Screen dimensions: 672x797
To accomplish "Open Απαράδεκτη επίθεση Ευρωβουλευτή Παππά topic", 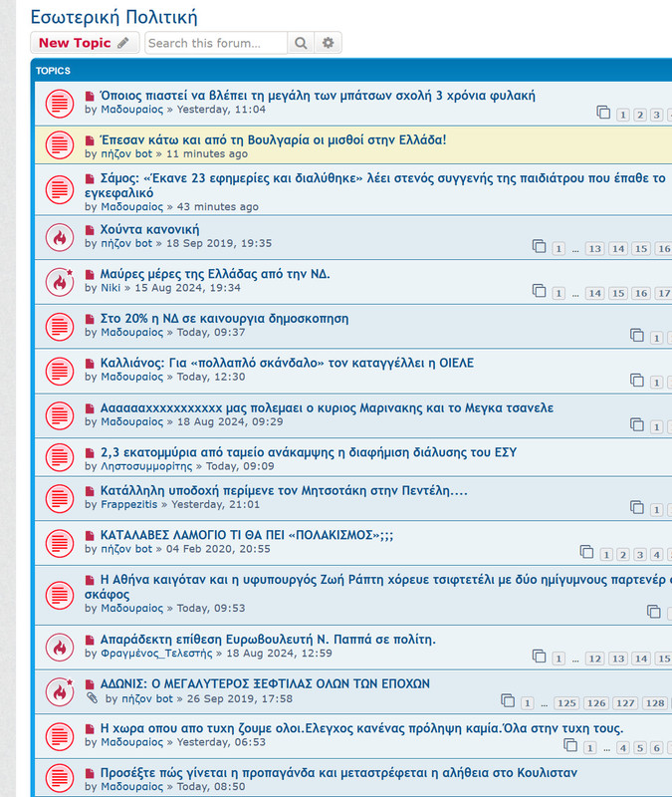I will [268, 640].
